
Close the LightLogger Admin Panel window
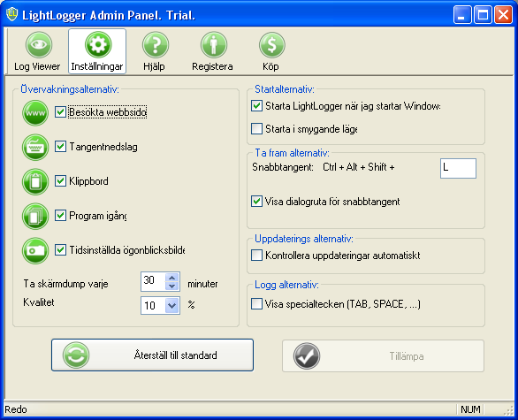coord(503,14)
